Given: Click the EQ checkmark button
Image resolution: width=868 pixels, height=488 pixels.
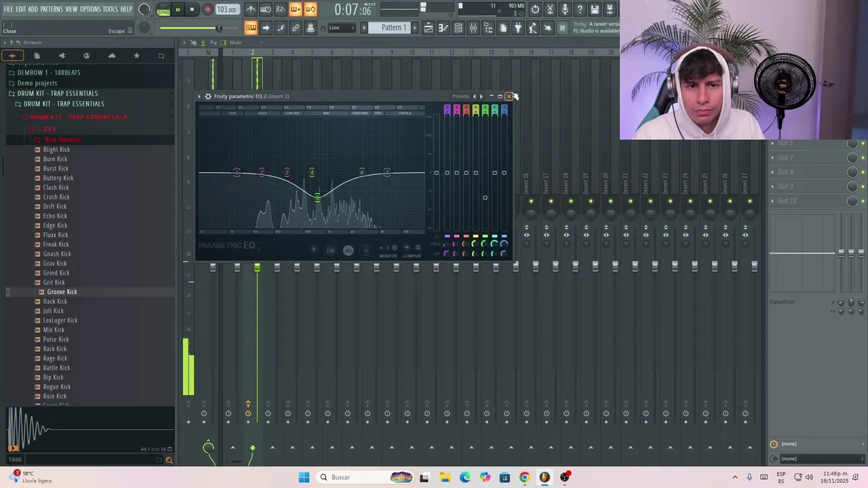Looking at the screenshot, I should point(366,250).
